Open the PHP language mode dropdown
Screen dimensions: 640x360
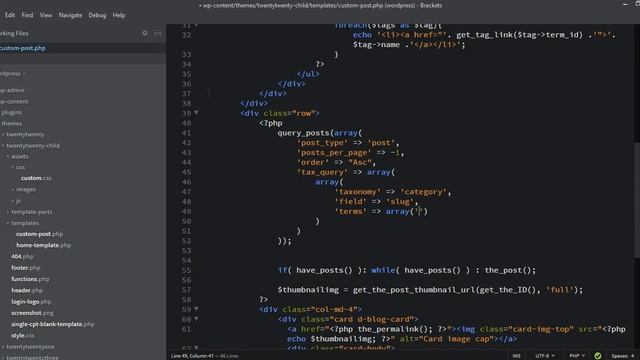click(x=577, y=356)
